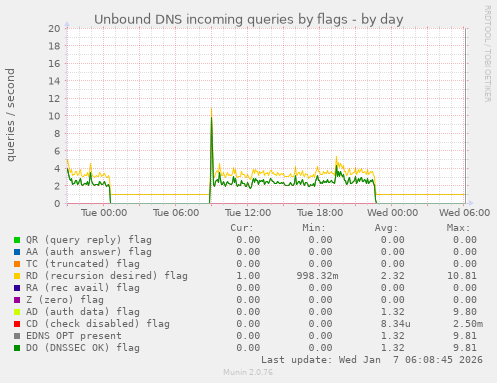
Task: Click the y-axis value 10
Action: tap(54, 116)
